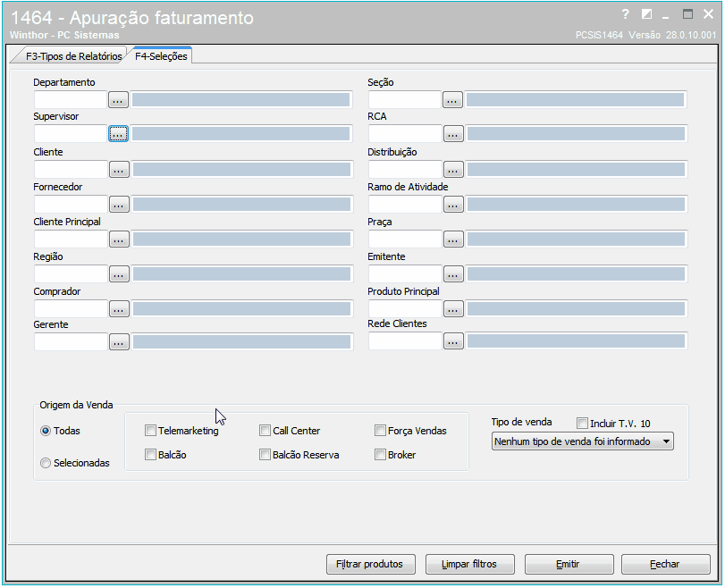Click the Rede Clientes description field
The height and width of the screenshot is (588, 725).
pos(576,341)
